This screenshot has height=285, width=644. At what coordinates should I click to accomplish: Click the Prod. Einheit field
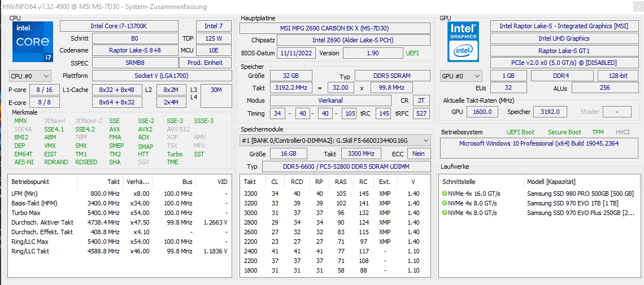coord(206,63)
